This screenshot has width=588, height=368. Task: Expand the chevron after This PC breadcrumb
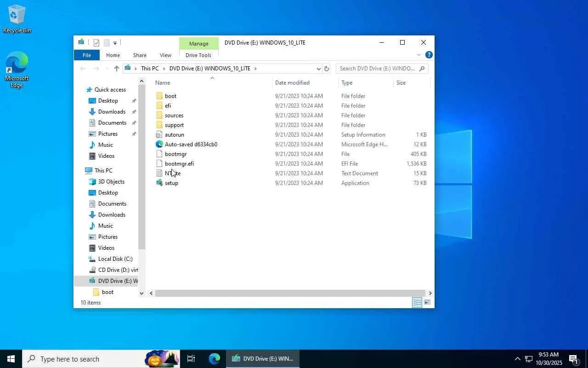164,69
